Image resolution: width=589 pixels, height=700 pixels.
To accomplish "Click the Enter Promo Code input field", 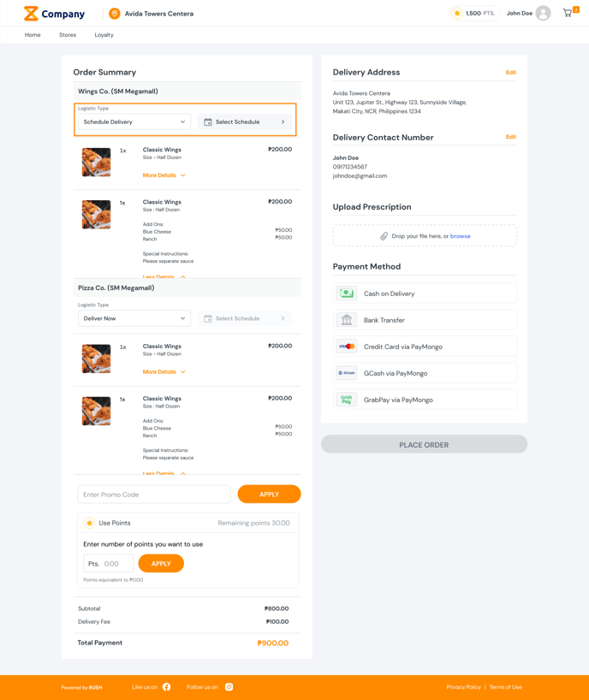I will [154, 494].
